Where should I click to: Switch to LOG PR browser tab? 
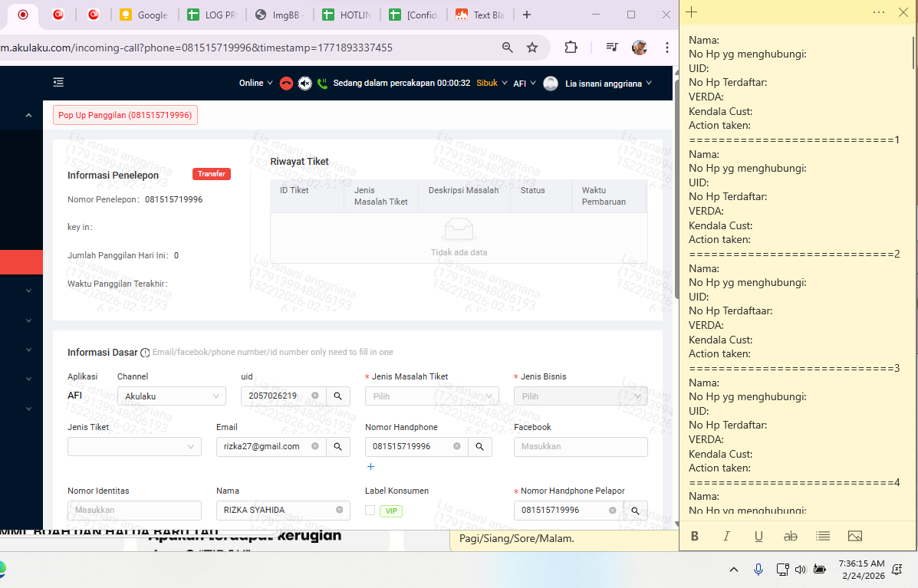(x=212, y=15)
